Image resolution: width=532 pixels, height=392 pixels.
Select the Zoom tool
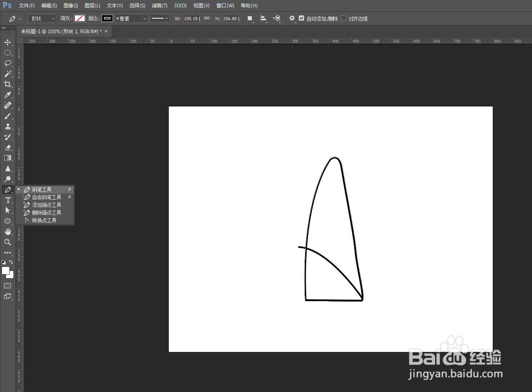pyautogui.click(x=8, y=242)
